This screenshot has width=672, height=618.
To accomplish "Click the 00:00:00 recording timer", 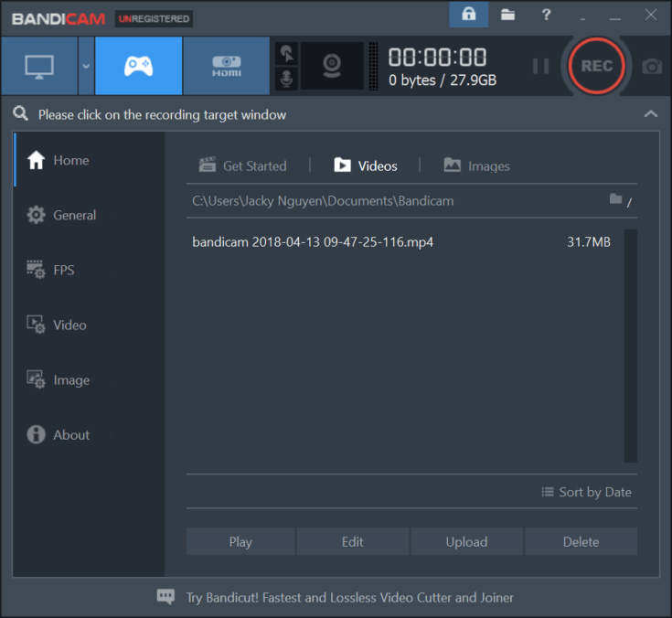I will [437, 58].
